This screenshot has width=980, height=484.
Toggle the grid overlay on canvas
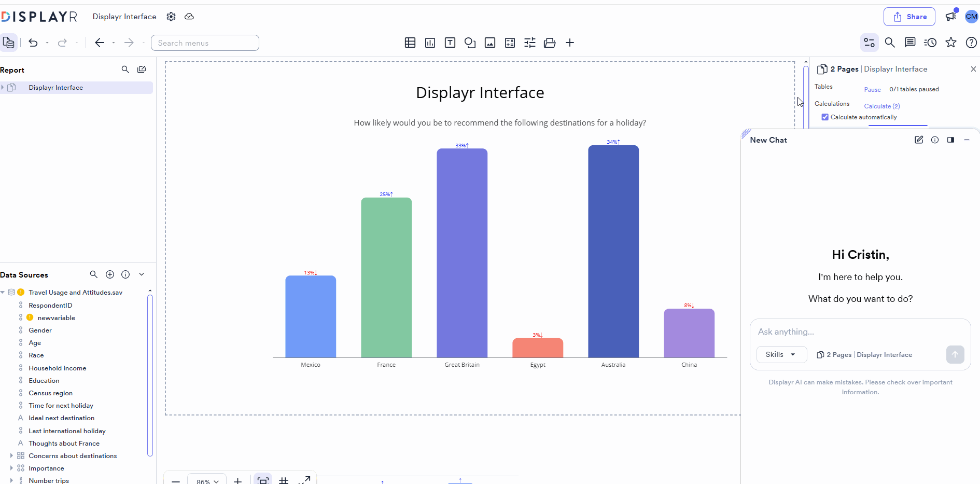pos(284,480)
